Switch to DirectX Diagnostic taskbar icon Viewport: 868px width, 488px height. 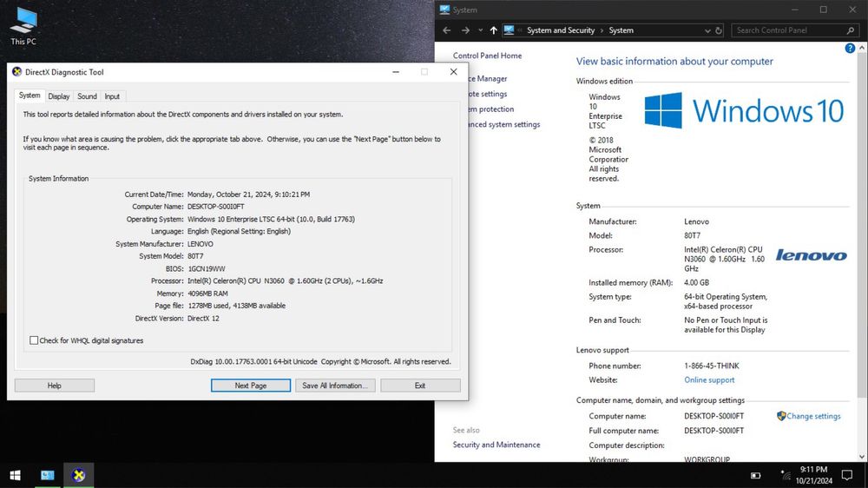tap(79, 475)
